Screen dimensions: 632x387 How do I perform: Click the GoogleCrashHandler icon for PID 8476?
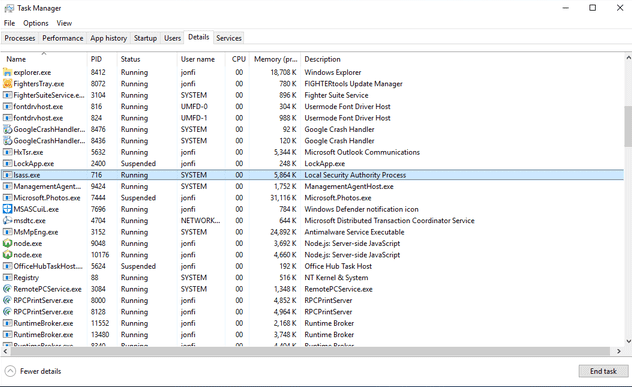point(7,129)
